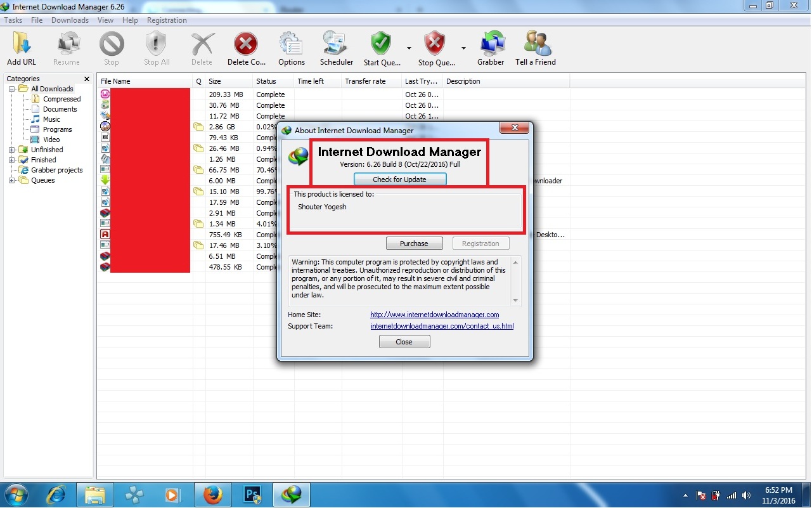Open Windows Explorer folder on taskbar
The image size is (812, 508).
tap(95, 494)
